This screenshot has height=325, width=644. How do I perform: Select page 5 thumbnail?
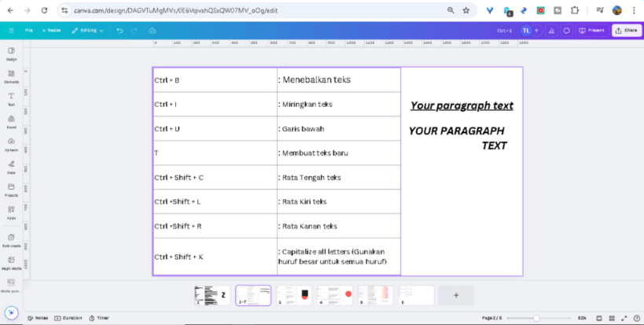(x=375, y=295)
